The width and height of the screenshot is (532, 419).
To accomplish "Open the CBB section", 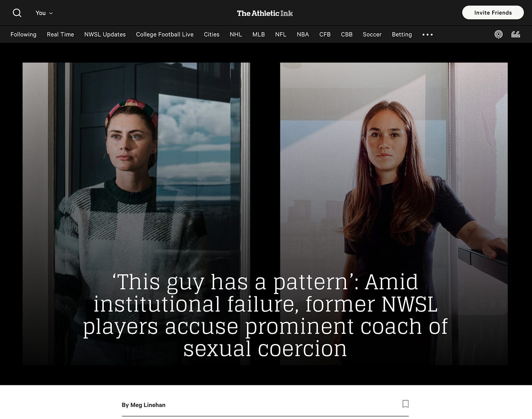I will [x=347, y=34].
